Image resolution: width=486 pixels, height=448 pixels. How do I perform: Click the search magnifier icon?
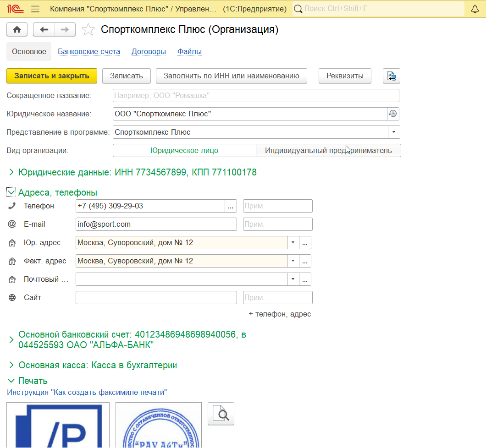pyautogui.click(x=298, y=9)
